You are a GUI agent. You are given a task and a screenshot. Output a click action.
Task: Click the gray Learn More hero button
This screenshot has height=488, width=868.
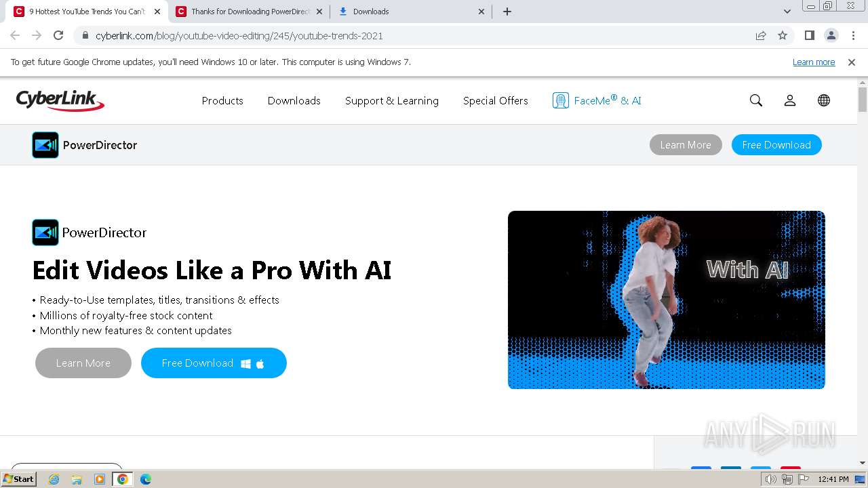coord(83,363)
